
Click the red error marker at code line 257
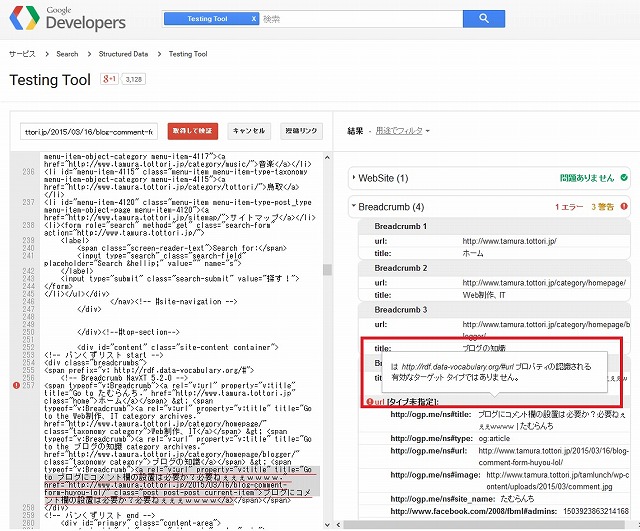(16, 385)
